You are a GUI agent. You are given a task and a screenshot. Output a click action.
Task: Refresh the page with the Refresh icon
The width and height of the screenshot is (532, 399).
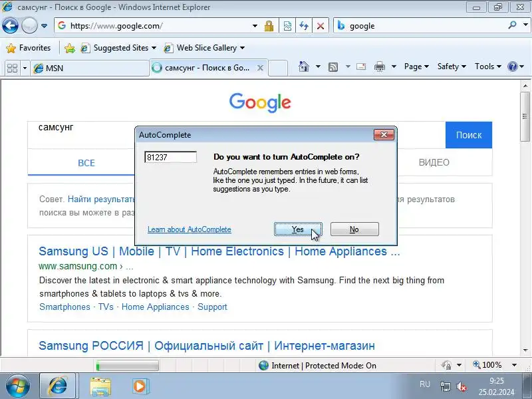click(304, 26)
